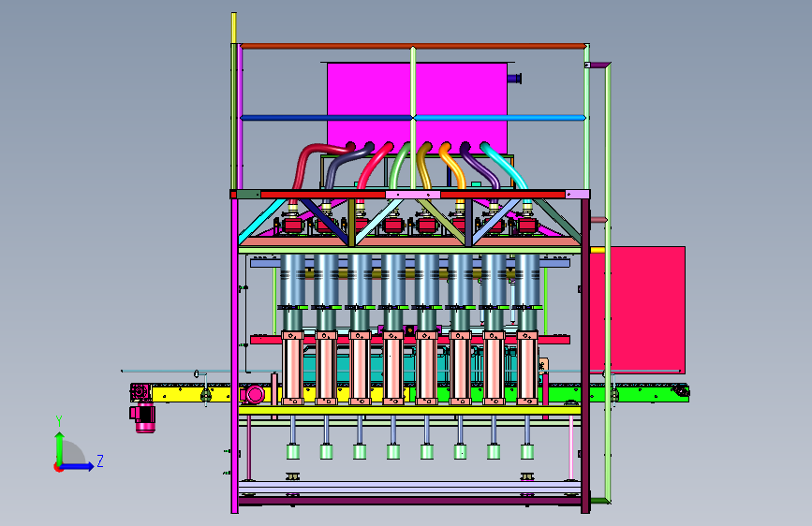This screenshot has height=526, width=812.
Task: Select the light blue middle handrail segment
Action: [x=500, y=118]
